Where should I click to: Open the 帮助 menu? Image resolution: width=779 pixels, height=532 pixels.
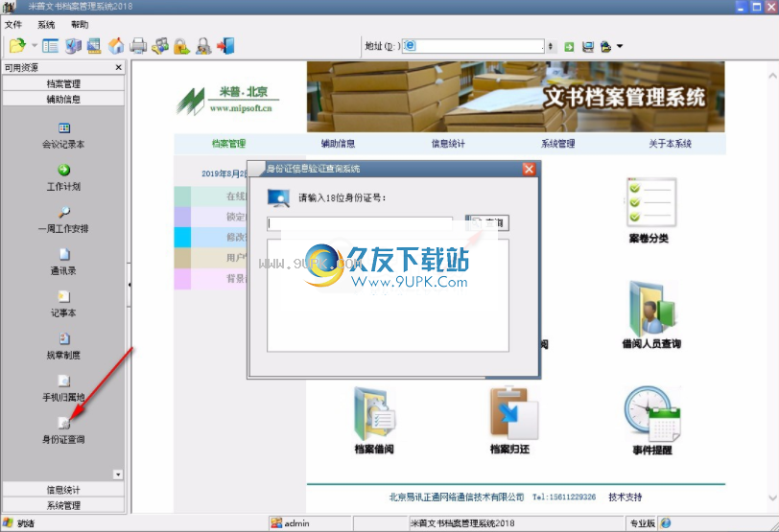80,24
